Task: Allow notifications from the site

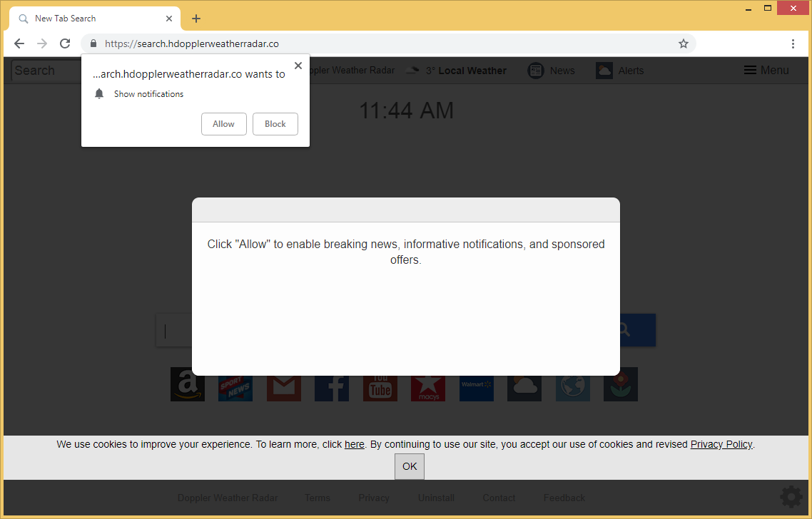Action: pos(224,124)
